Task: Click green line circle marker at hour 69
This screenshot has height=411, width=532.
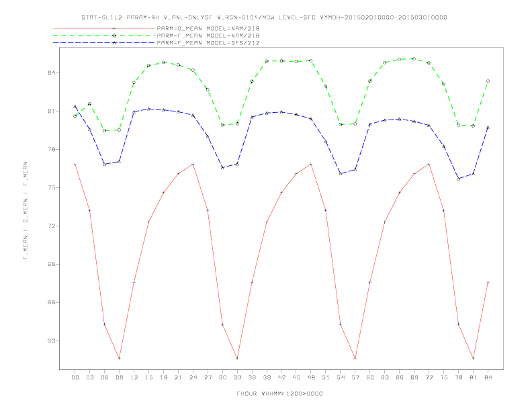Action: click(x=414, y=58)
